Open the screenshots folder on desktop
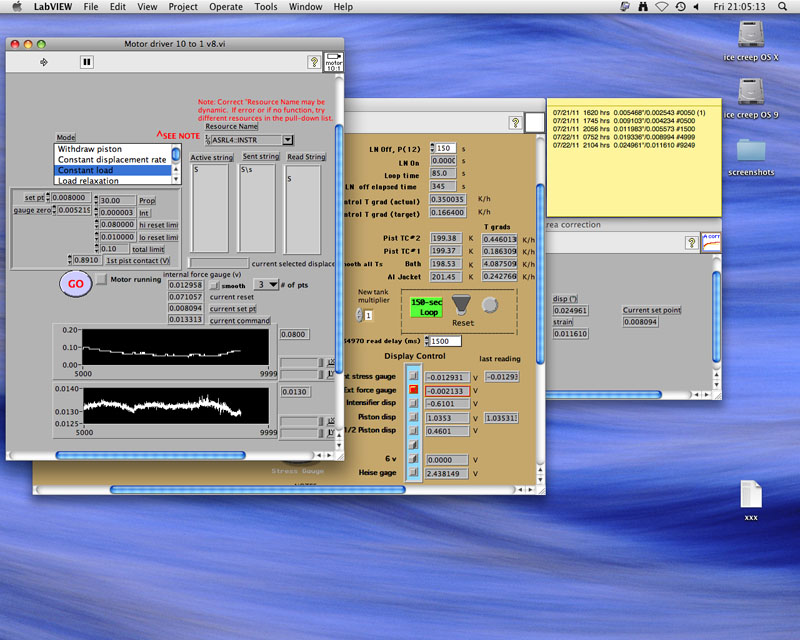 [x=750, y=151]
